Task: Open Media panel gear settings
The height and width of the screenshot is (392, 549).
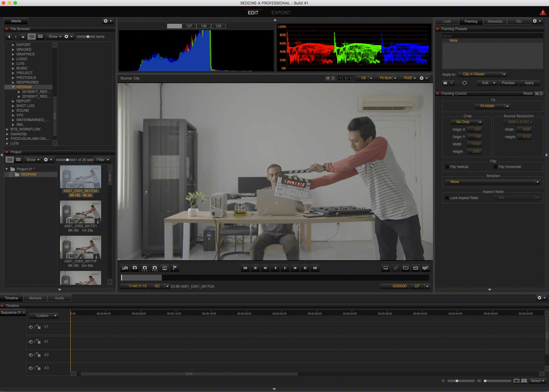Action: [108, 21]
